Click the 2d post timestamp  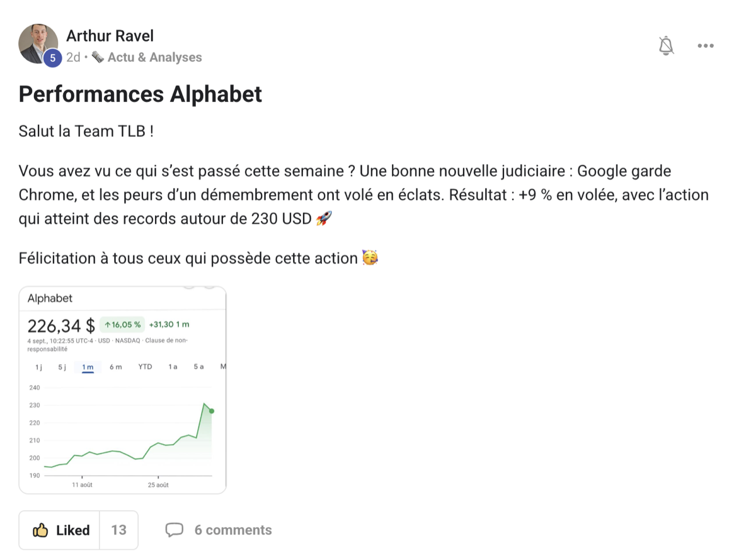73,57
